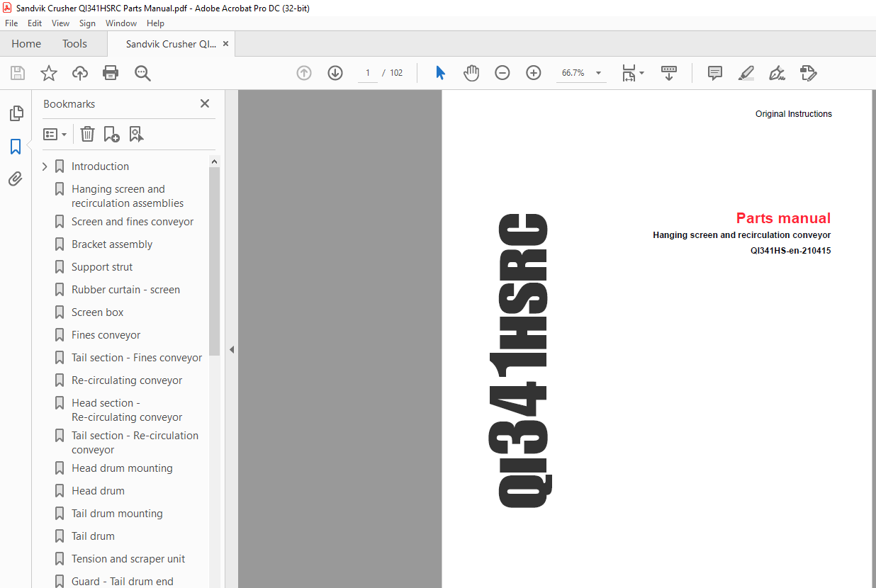Open the zoom percentage dropdown
The height and width of the screenshot is (588, 876).
point(599,73)
